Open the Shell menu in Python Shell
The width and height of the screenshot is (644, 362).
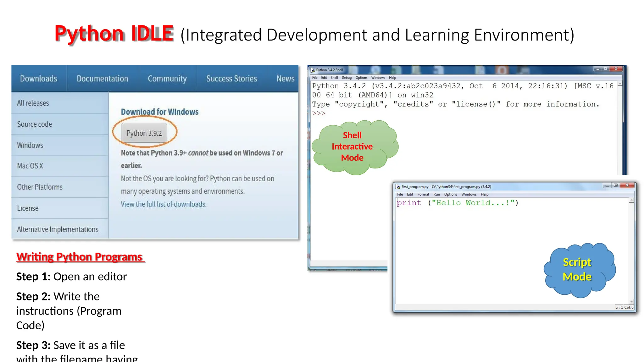pos(334,78)
